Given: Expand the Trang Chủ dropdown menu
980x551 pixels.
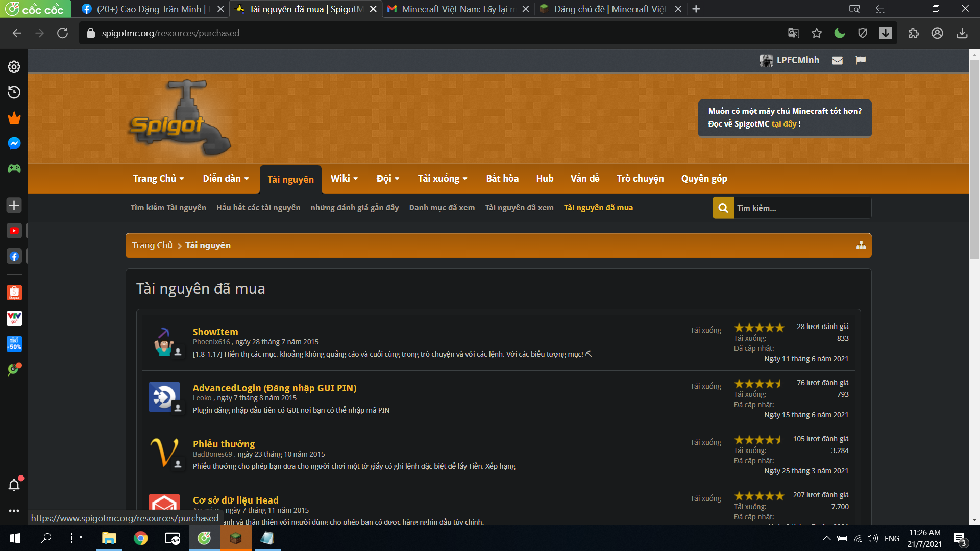Looking at the screenshot, I should coord(158,179).
